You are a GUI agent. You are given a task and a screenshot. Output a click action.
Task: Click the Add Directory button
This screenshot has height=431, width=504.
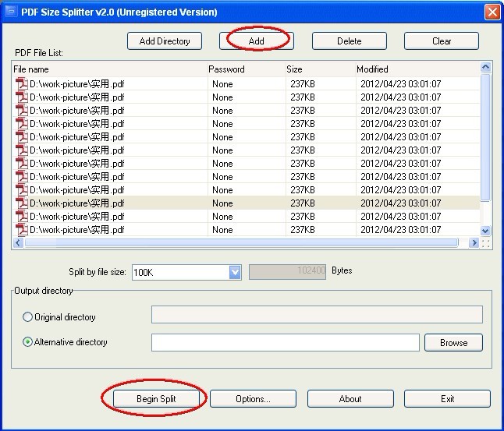coord(165,41)
